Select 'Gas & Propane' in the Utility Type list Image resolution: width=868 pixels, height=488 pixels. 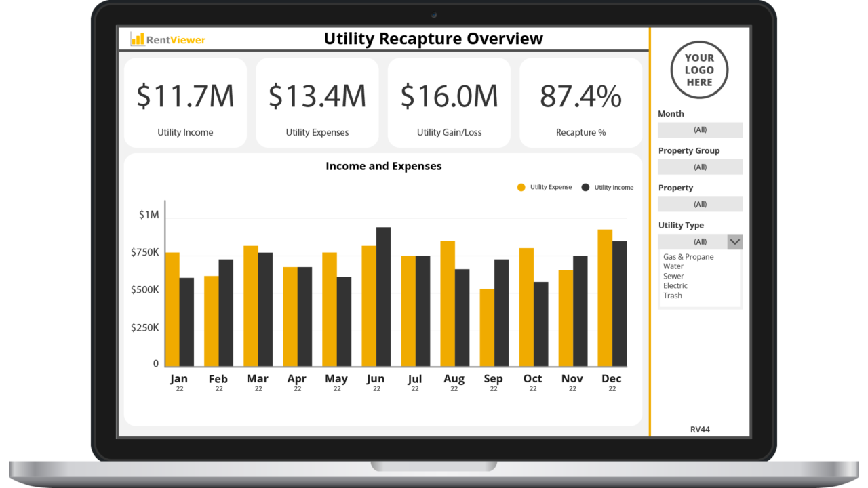(688, 257)
